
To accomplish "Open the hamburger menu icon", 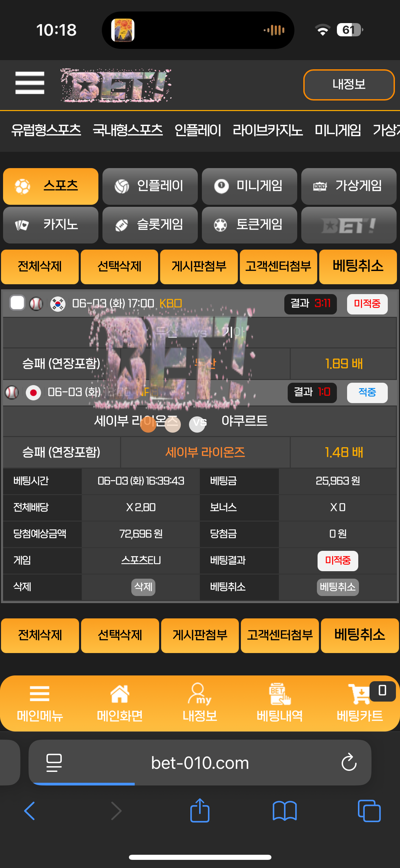I will (30, 83).
